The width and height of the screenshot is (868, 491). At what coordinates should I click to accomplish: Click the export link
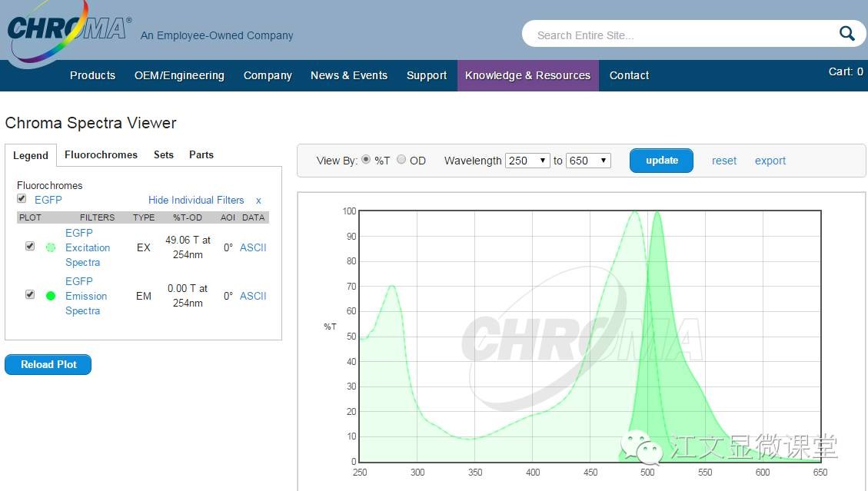(770, 161)
